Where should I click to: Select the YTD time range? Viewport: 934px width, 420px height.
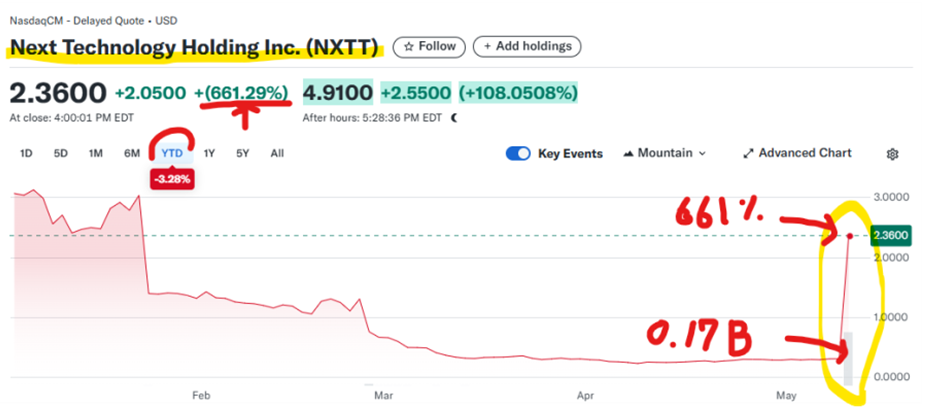point(172,154)
